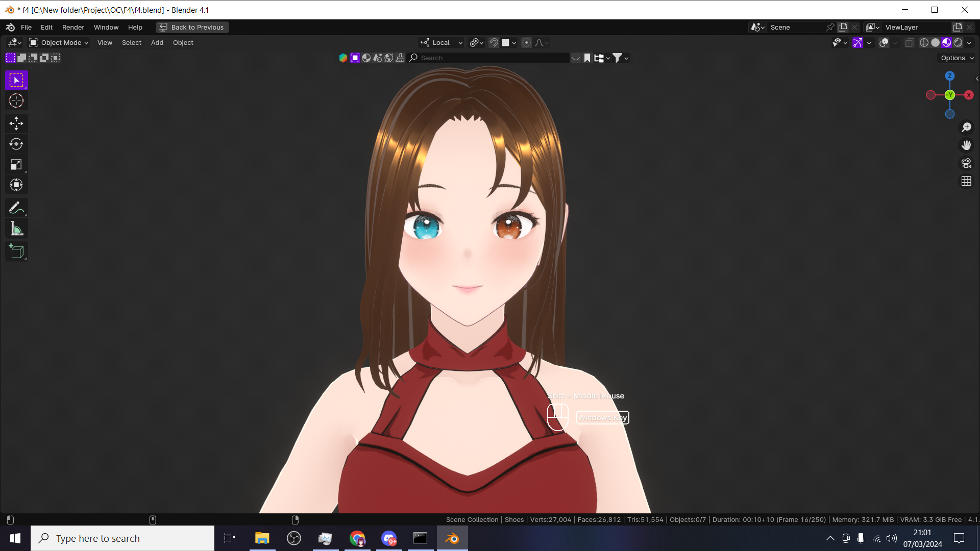980x551 pixels.
Task: Select the Cursor tool
Action: pos(16,101)
